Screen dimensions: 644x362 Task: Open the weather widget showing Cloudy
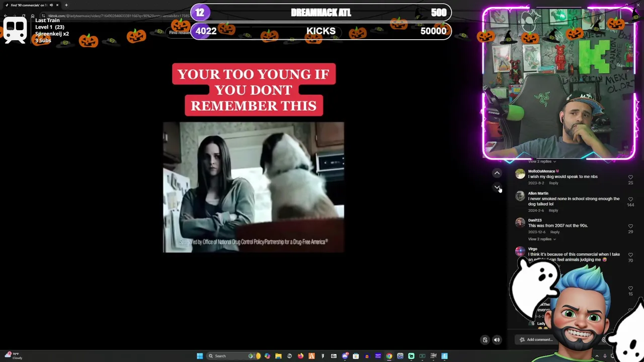pos(13,356)
